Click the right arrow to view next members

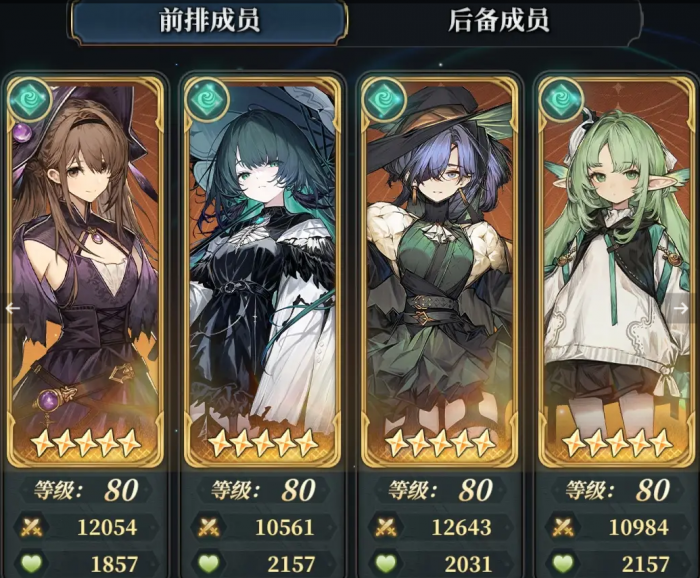click(x=681, y=308)
